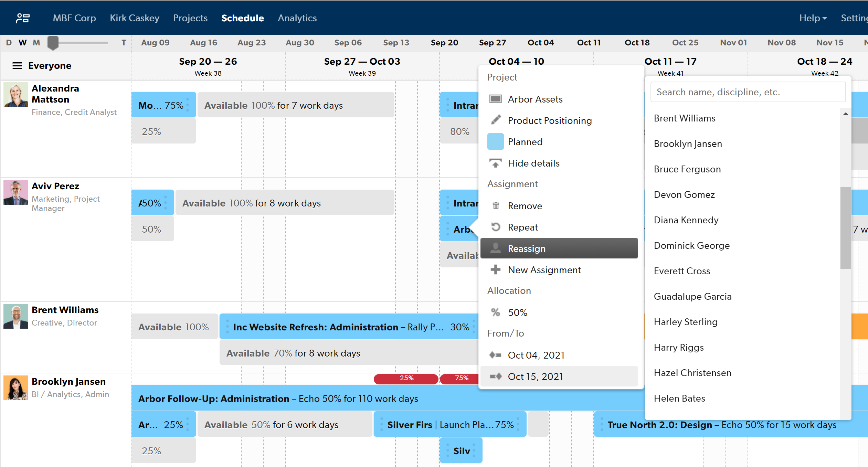Click the Reassign icon in context menu
868x467 pixels.
tap(496, 248)
